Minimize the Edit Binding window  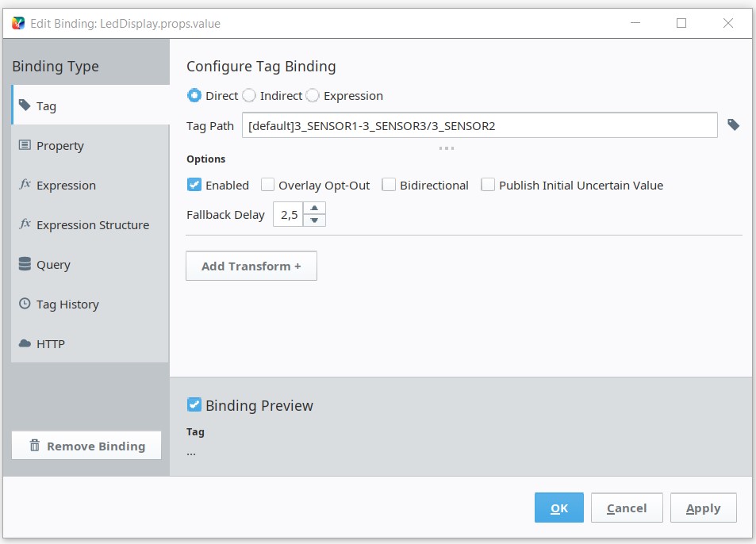[635, 23]
